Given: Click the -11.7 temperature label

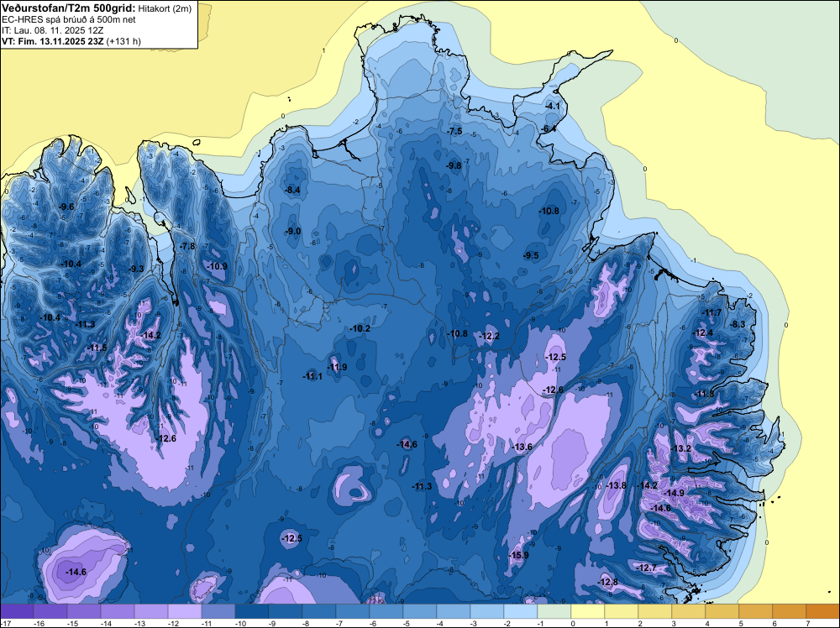Looking at the screenshot, I should point(711,312).
